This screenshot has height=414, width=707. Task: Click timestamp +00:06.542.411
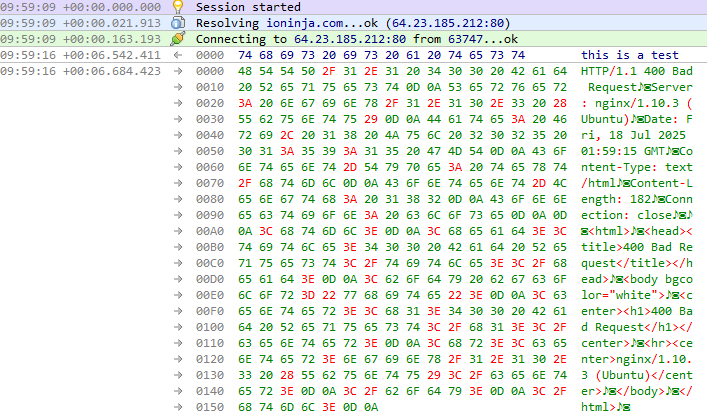(x=111, y=55)
